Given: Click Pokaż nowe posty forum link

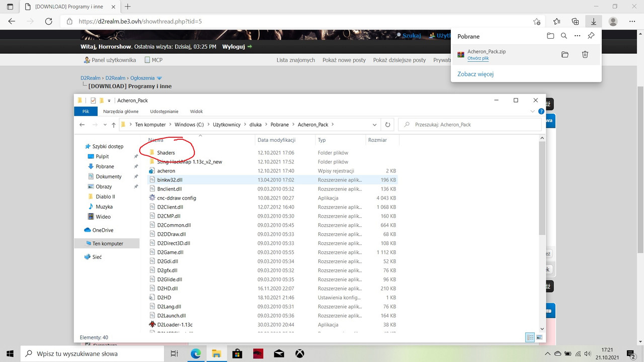Looking at the screenshot, I should pyautogui.click(x=344, y=60).
